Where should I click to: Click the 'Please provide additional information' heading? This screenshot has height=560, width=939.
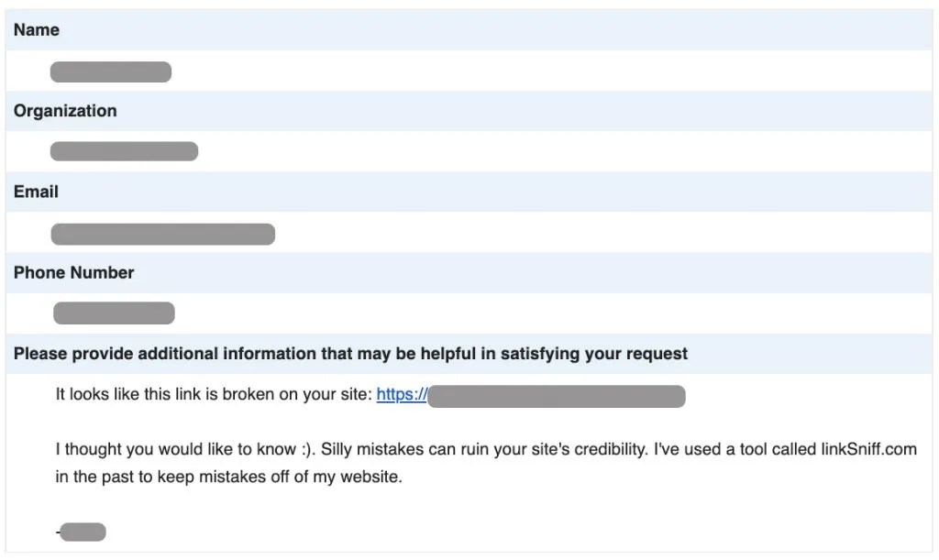(275, 353)
